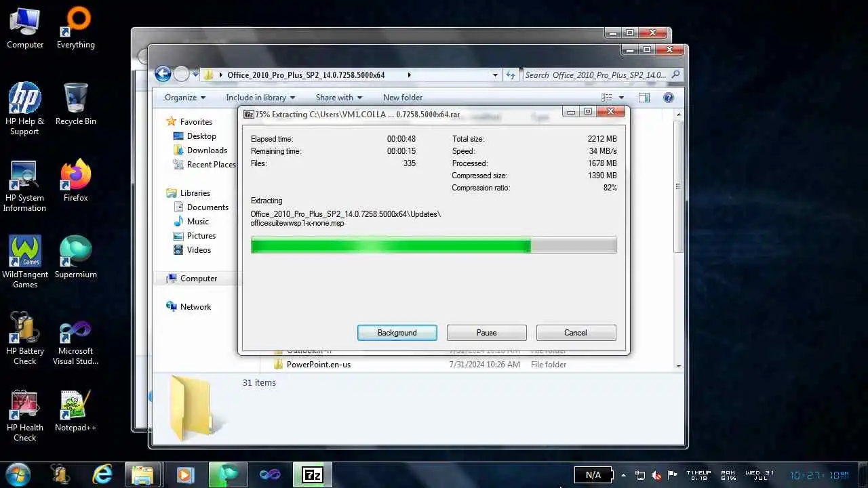
Task: Open WildTangent Games shortcut
Action: (x=25, y=262)
